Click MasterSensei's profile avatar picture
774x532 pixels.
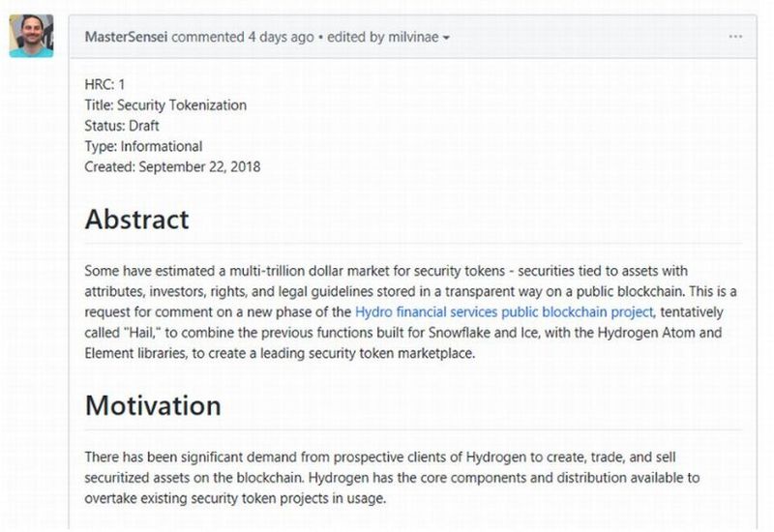tap(31, 37)
